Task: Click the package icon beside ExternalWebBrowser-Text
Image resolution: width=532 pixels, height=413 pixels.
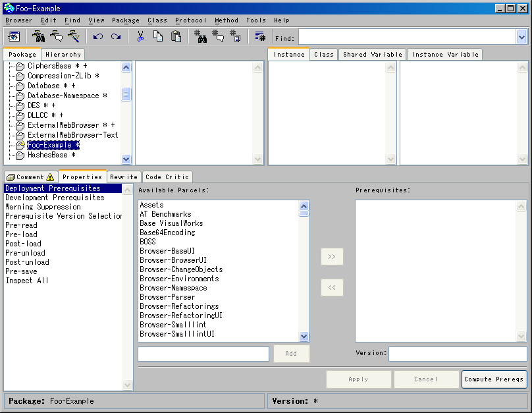Action: pyautogui.click(x=20, y=135)
